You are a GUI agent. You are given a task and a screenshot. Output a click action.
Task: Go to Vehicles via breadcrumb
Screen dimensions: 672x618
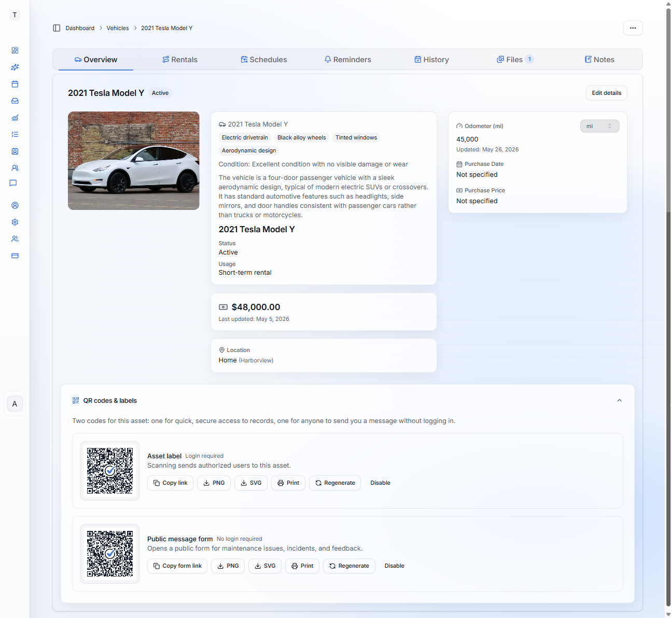coord(118,28)
